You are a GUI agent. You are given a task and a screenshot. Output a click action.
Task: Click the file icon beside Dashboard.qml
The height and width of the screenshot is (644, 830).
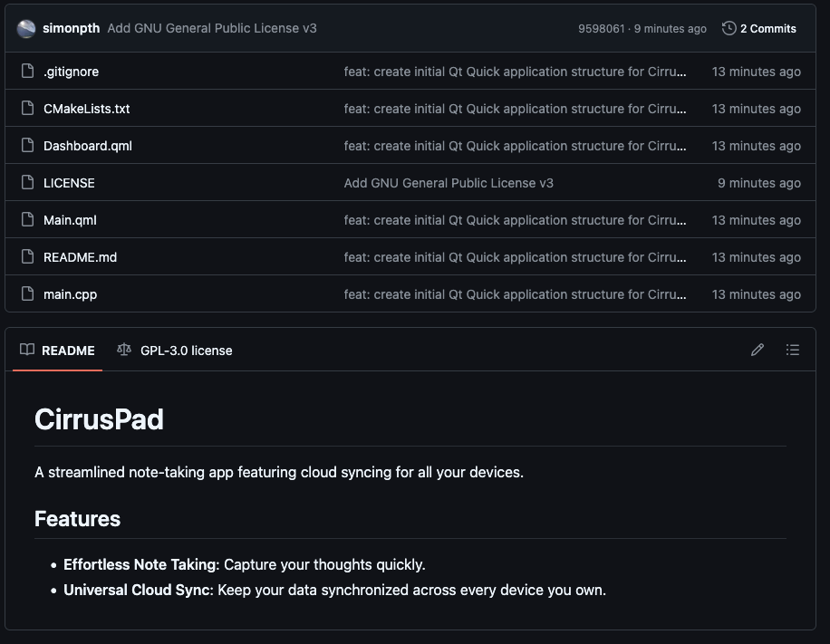27,146
